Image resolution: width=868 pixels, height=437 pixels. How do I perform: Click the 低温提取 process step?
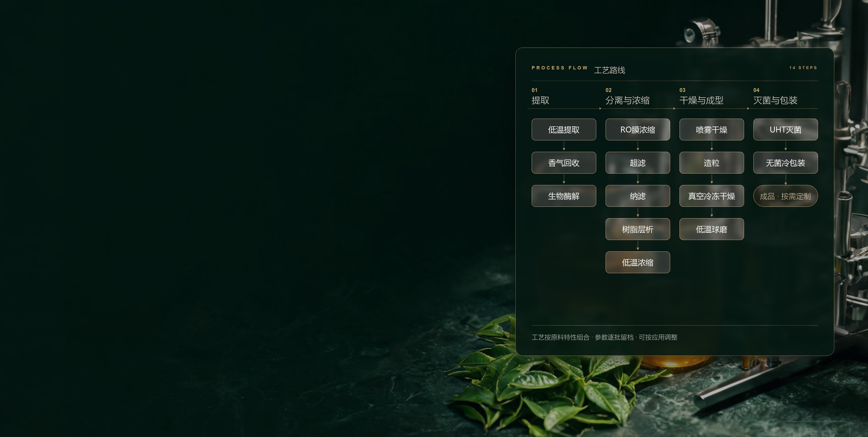point(564,129)
